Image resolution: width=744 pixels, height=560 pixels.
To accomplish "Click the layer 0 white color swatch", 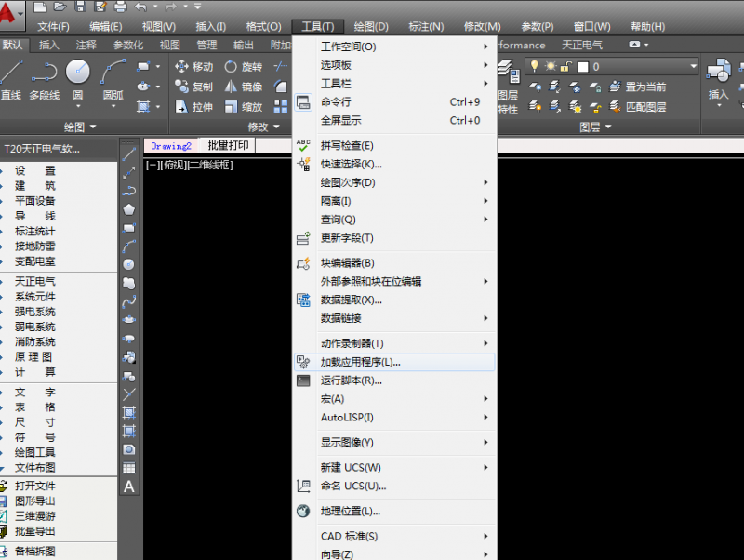I will pos(583,67).
